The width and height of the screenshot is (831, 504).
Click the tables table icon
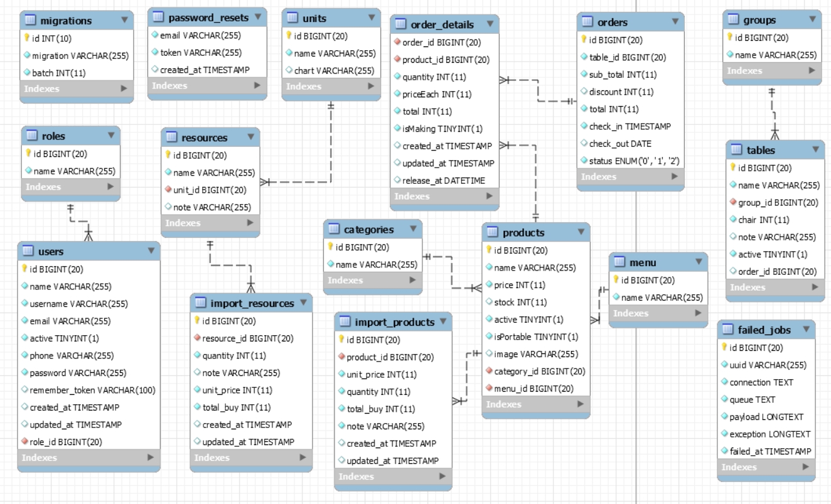coord(737,150)
